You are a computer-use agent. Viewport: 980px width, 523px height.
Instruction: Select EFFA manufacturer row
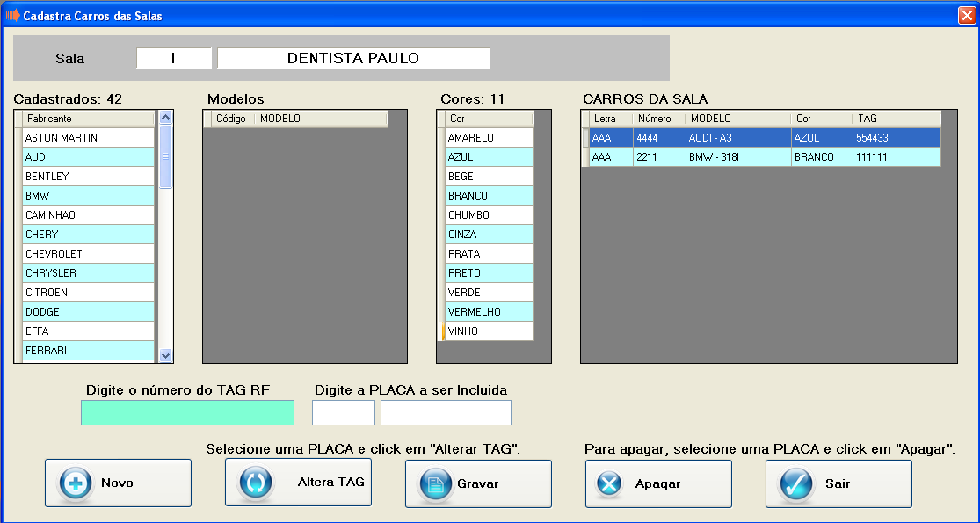[x=88, y=331]
